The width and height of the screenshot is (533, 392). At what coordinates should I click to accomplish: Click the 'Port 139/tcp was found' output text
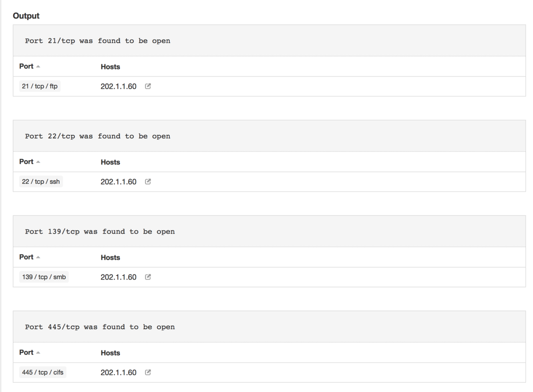100,231
